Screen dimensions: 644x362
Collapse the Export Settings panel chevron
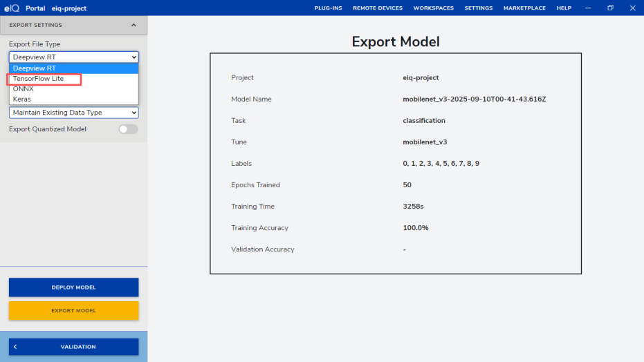134,25
